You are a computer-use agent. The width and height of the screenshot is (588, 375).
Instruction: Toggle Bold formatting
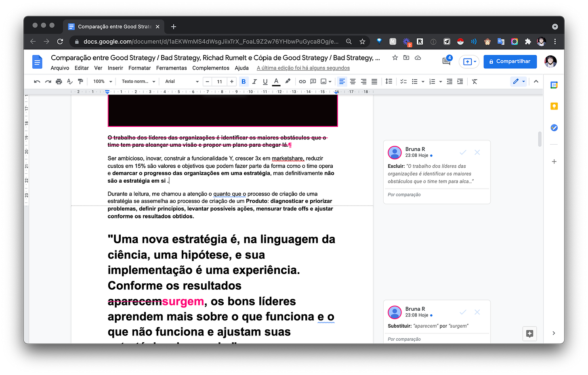coord(244,82)
